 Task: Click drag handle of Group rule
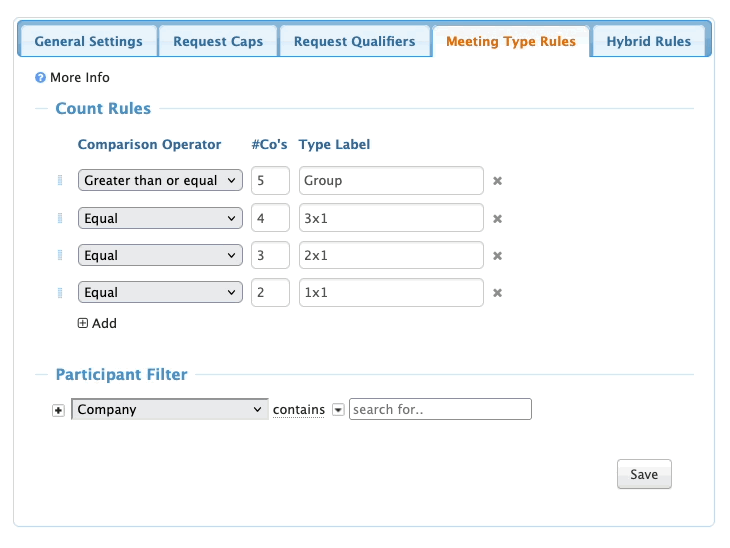[x=60, y=181]
